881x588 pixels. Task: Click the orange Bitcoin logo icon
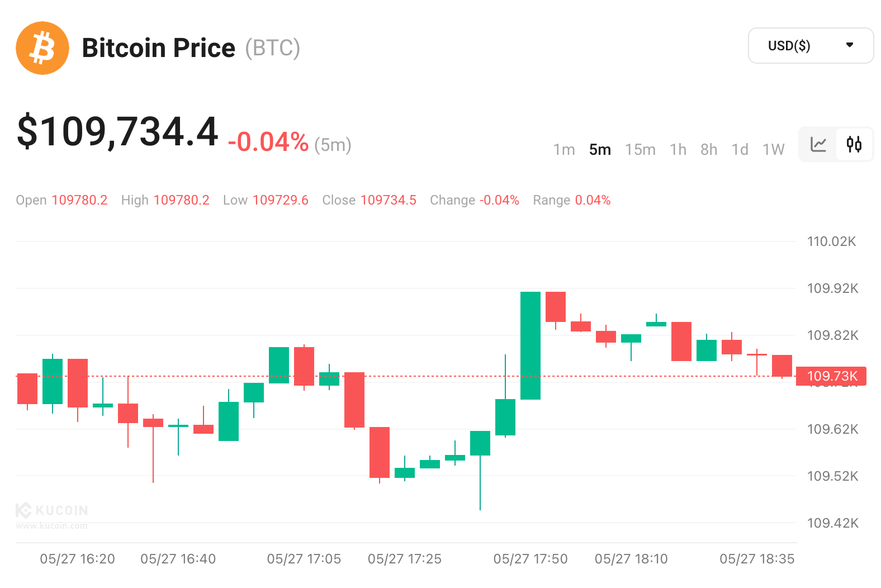[x=42, y=48]
